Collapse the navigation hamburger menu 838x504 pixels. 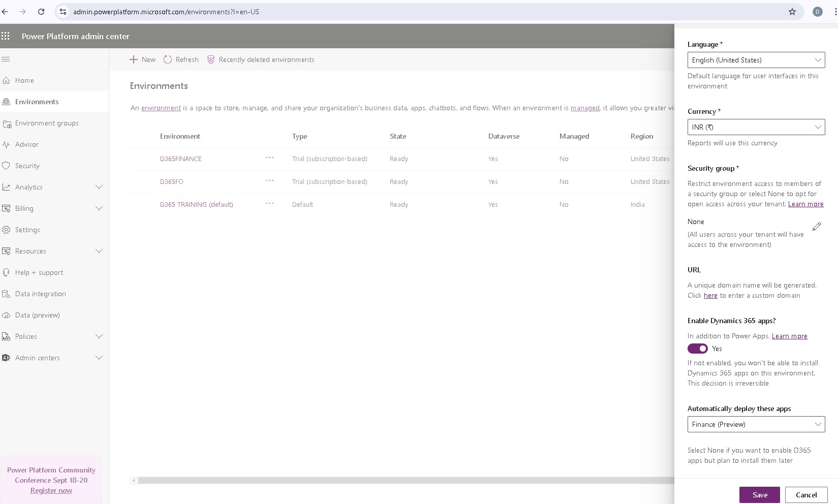click(x=6, y=59)
